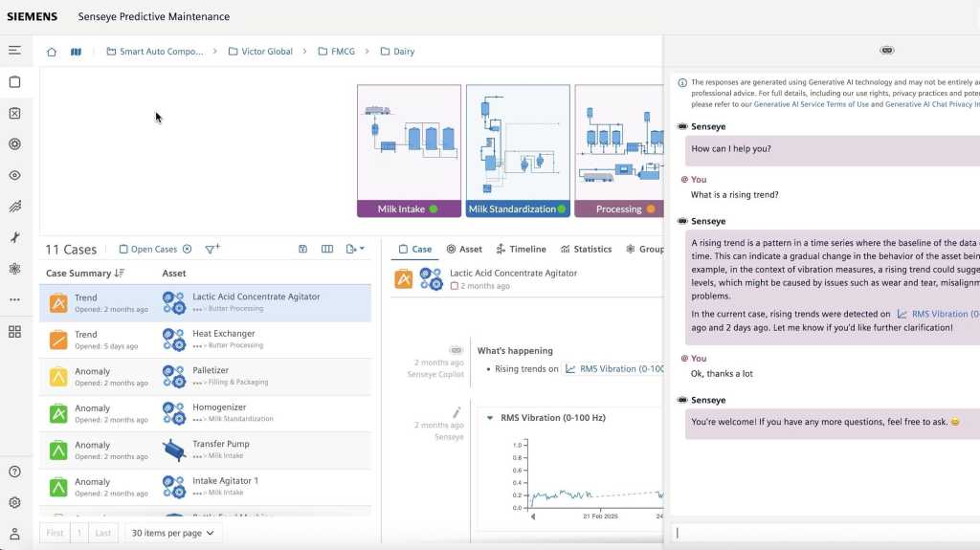Image resolution: width=980 pixels, height=550 pixels.
Task: Open Dairy breadcrumb folder
Action: (397, 52)
